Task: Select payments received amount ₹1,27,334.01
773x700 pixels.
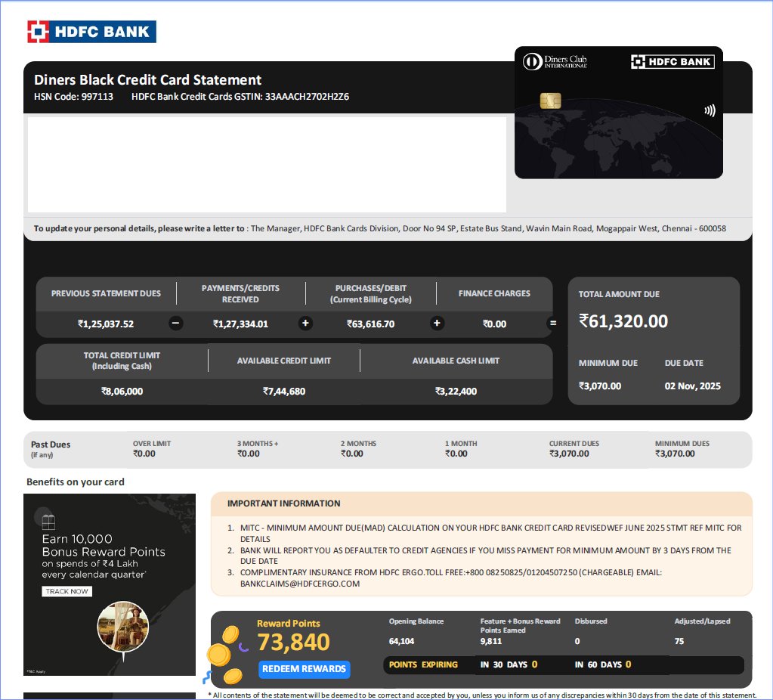Action: click(240, 324)
